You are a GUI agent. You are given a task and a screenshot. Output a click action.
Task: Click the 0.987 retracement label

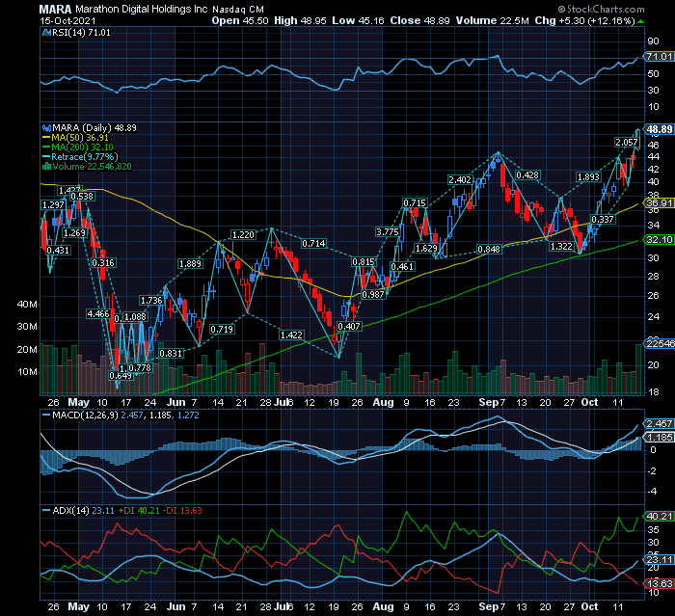(373, 295)
